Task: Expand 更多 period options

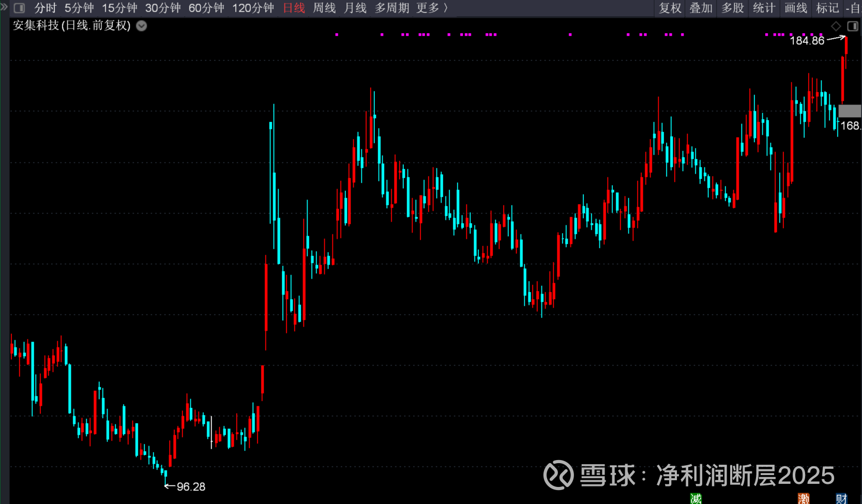Action: coord(432,8)
